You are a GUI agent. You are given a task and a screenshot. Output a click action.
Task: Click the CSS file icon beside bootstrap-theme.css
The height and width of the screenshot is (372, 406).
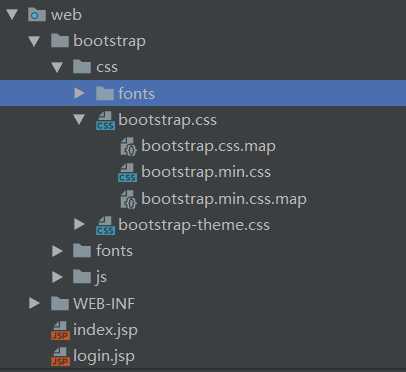click(x=105, y=226)
